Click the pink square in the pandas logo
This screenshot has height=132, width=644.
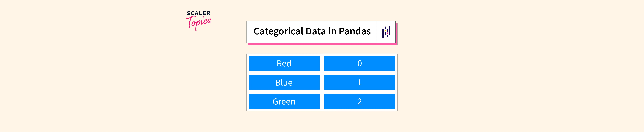(x=387, y=33)
